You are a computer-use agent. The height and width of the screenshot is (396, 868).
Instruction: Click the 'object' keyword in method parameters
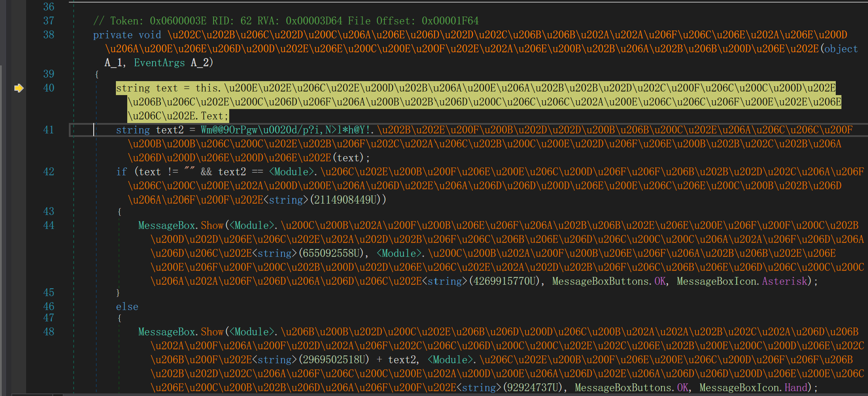(841, 49)
